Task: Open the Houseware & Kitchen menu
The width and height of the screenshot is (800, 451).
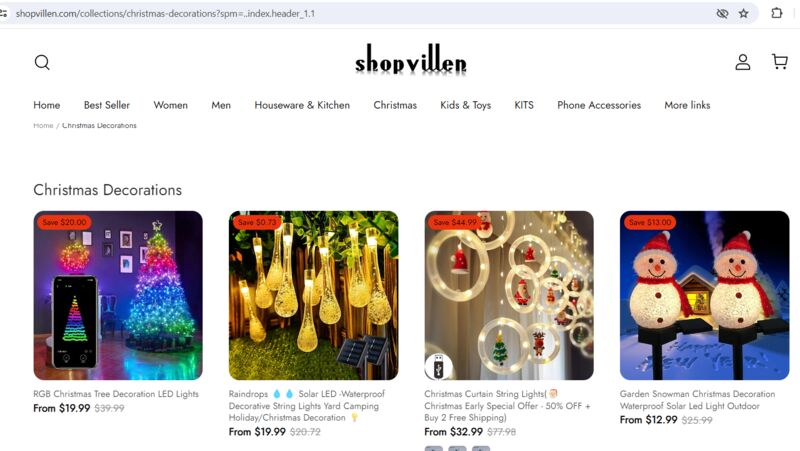Action: (x=302, y=105)
